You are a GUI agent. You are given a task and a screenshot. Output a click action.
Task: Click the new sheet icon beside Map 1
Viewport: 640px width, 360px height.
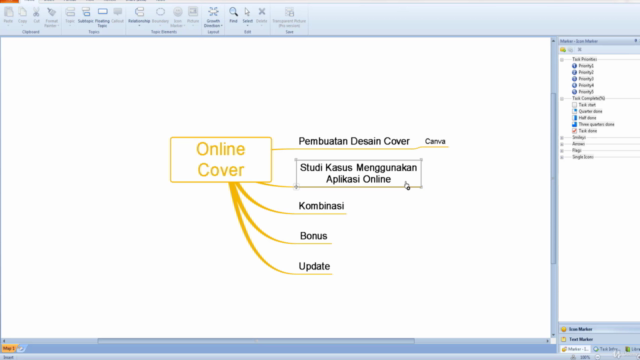(x=21, y=349)
